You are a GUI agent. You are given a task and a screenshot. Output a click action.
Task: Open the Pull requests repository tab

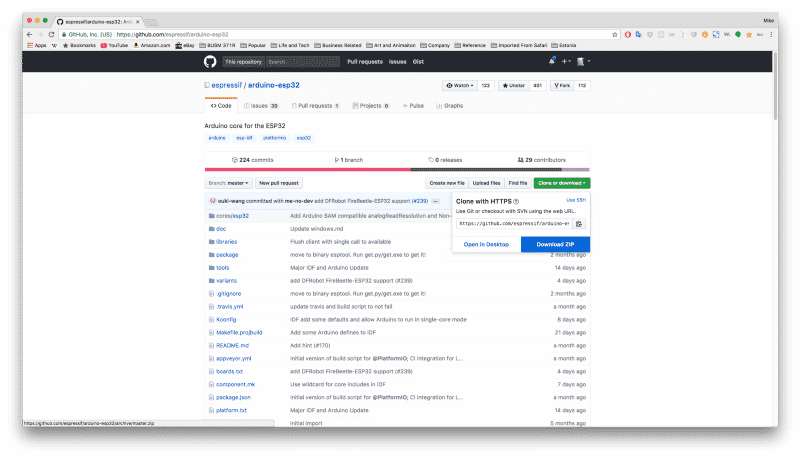coord(315,106)
